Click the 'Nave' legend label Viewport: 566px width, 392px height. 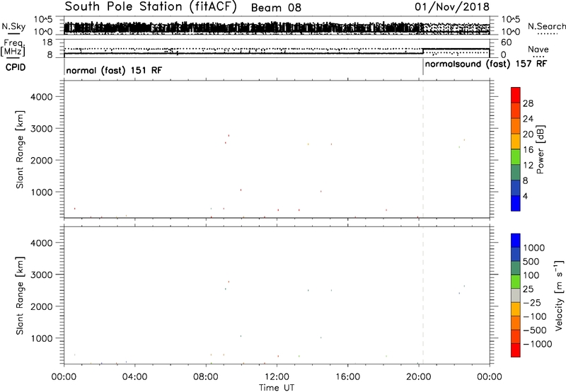pyautogui.click(x=538, y=50)
